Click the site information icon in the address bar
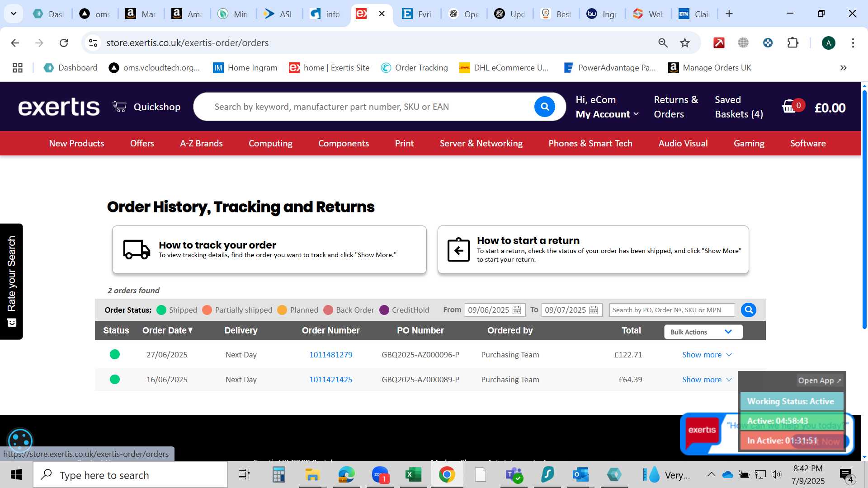 pyautogui.click(x=93, y=43)
